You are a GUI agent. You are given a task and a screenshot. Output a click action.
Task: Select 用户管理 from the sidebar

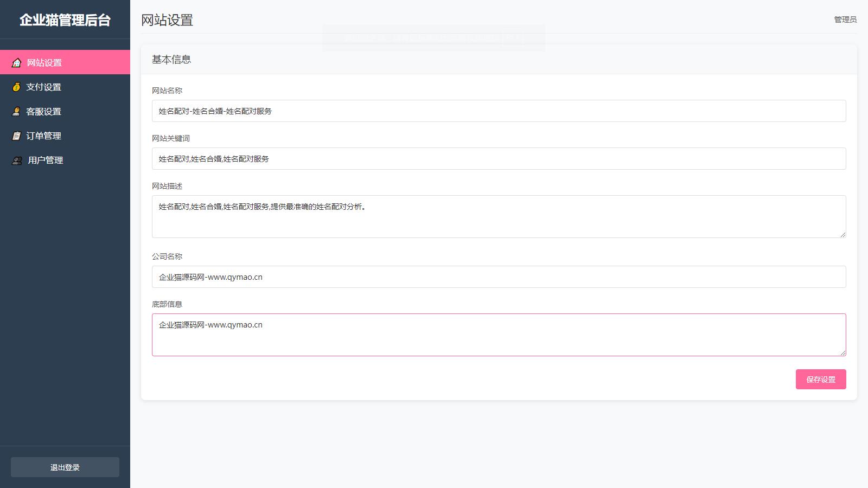[x=46, y=160]
